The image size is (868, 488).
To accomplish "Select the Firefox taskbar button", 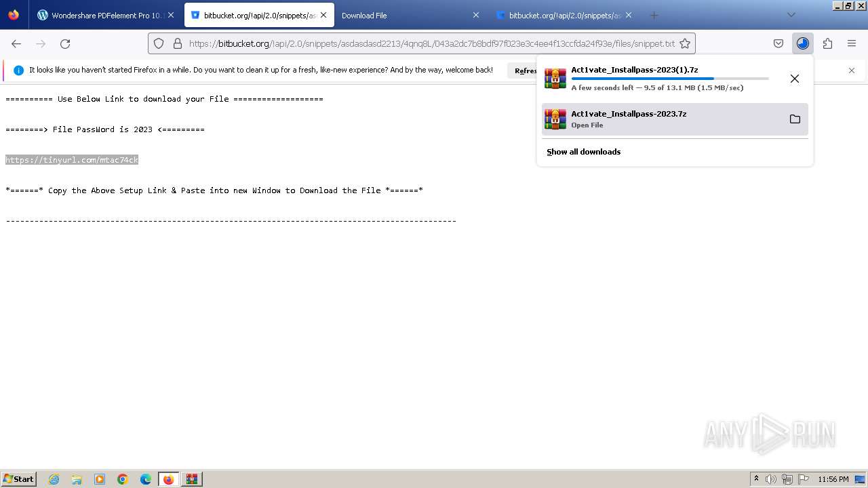I will tap(169, 479).
